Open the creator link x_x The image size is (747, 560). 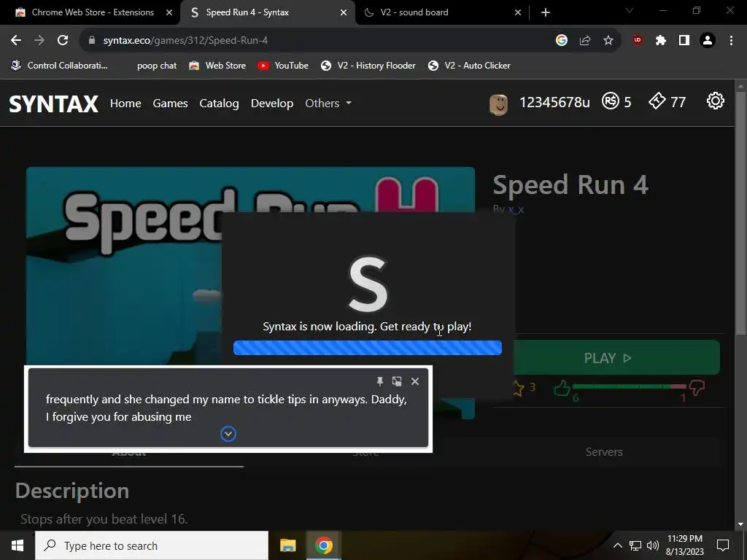[x=516, y=209]
